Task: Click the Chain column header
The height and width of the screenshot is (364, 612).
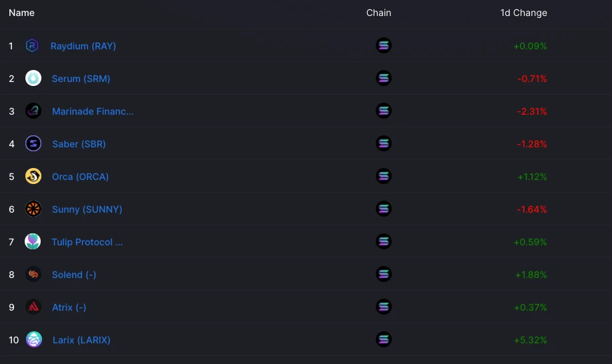Action: click(x=378, y=13)
